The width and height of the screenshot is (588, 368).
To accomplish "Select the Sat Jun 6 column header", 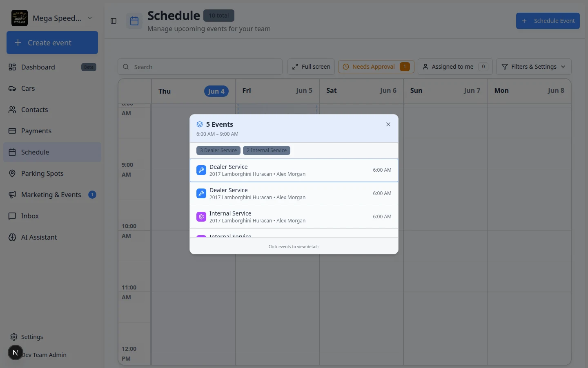I will point(361,91).
